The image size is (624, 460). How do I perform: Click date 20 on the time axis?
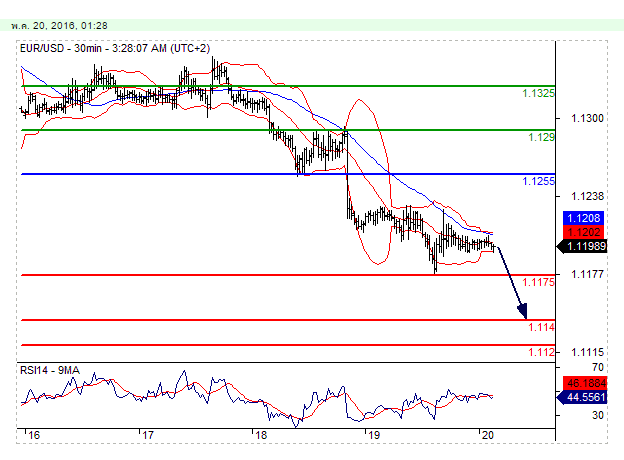[488, 435]
